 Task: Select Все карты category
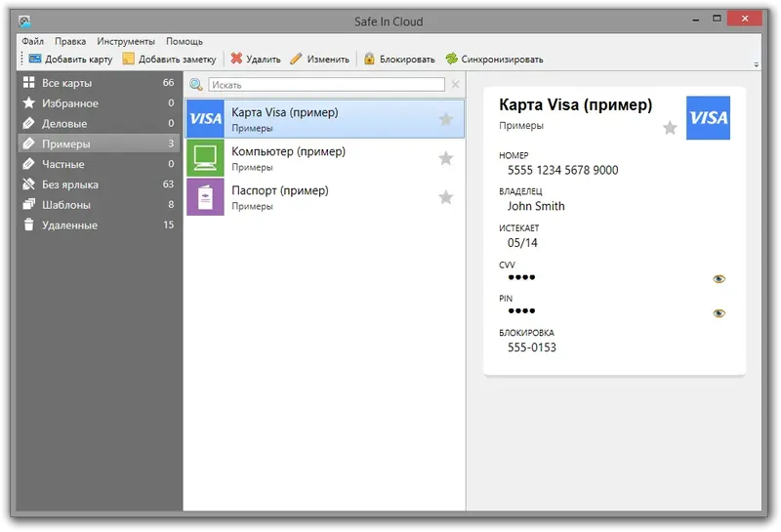(99, 83)
